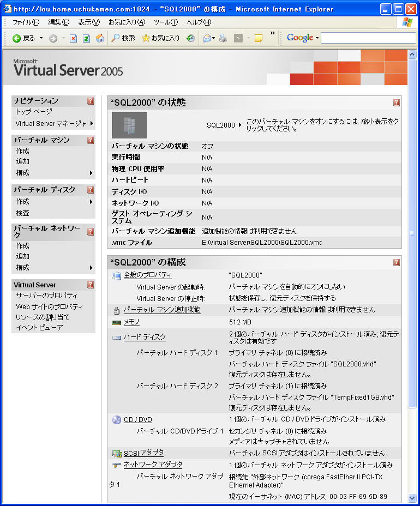Open メモリ configuration link
This screenshot has width=420, height=506.
click(x=131, y=322)
